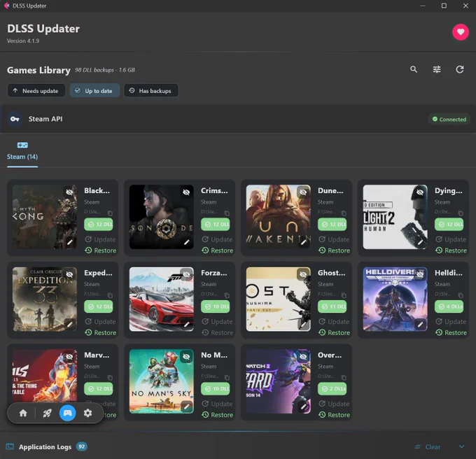Edit the Dying Light 2 cover image
The height and width of the screenshot is (459, 476).
coord(420,242)
